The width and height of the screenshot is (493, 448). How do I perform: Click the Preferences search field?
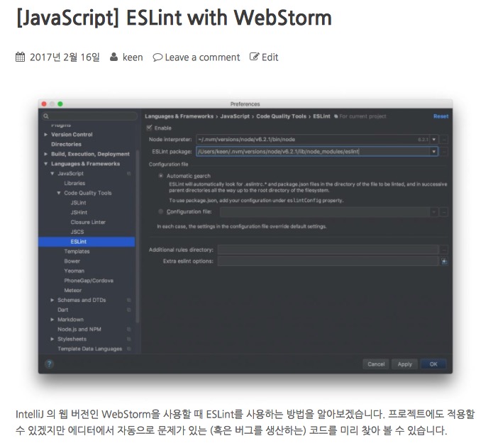(x=89, y=116)
